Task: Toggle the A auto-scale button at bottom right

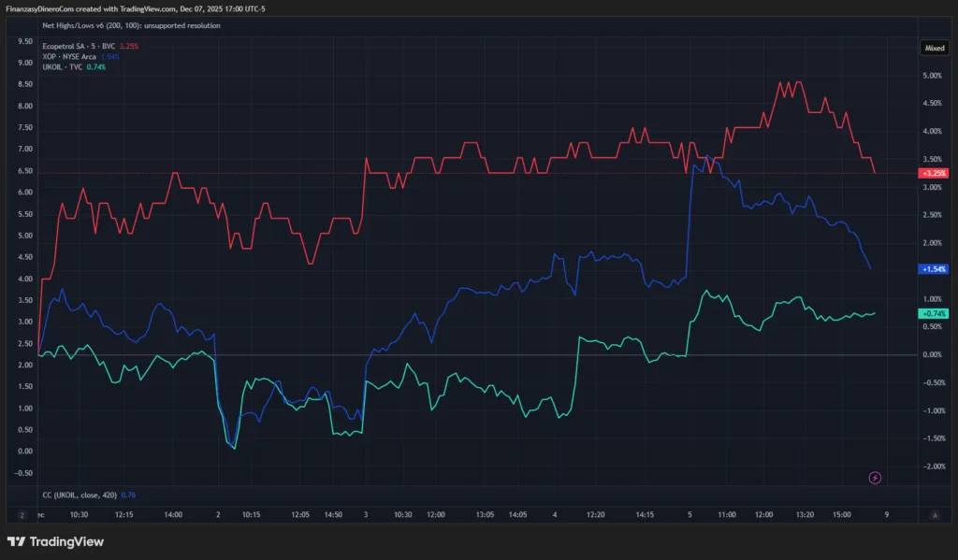Action: [934, 514]
